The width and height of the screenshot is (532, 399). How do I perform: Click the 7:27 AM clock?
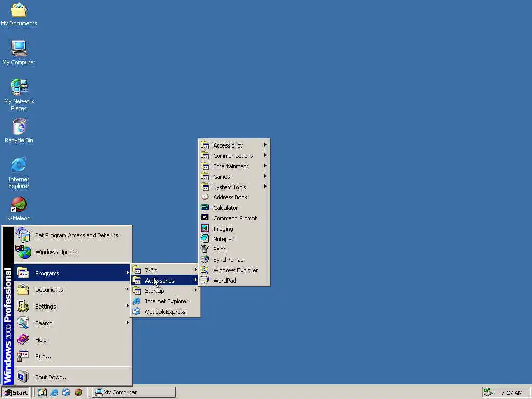(x=512, y=393)
